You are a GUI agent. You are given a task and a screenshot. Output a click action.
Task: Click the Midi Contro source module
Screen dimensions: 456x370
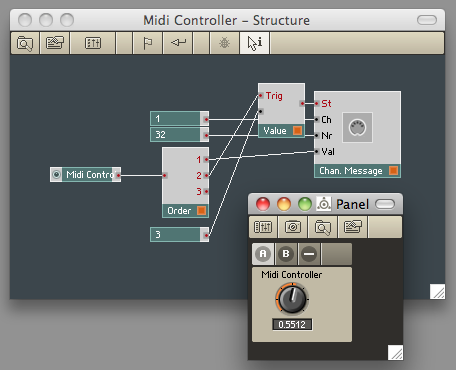(x=86, y=175)
